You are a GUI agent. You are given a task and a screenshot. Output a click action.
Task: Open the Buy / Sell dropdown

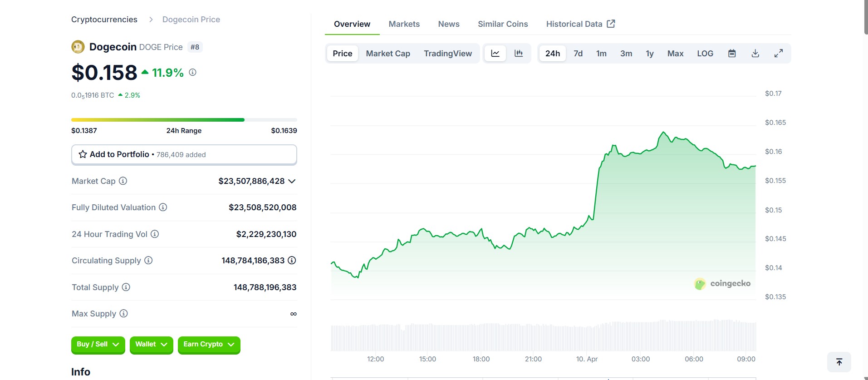coord(98,345)
